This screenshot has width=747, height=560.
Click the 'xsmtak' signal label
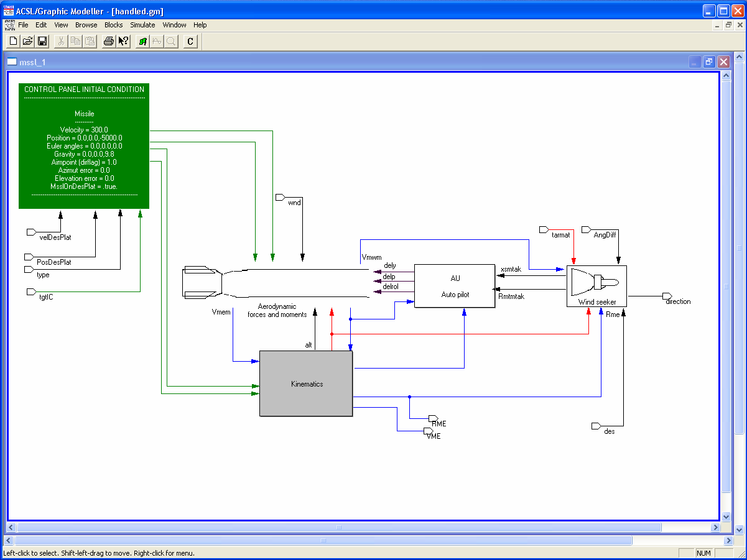pos(511,269)
